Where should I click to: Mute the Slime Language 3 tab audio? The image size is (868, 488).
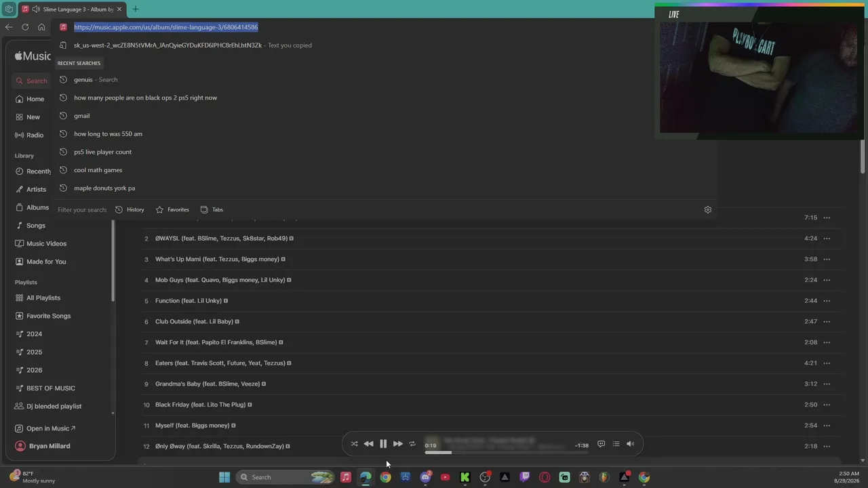[35, 9]
